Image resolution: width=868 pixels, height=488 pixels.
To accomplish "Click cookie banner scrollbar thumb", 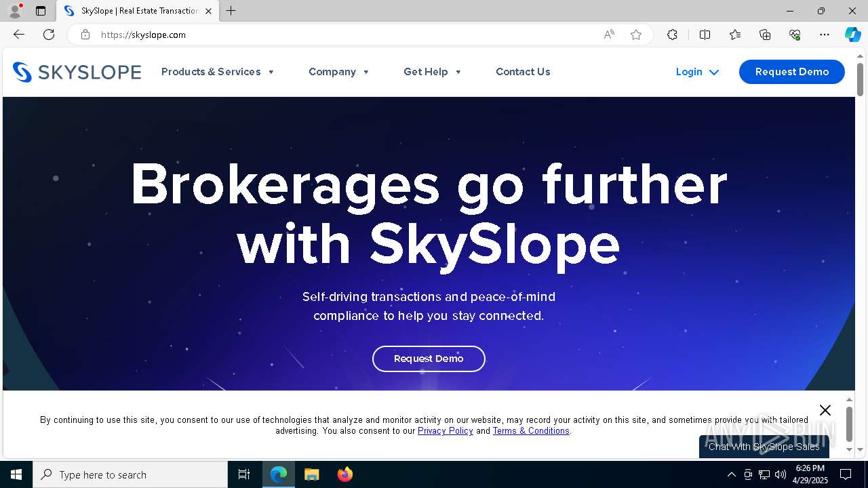I will point(849,424).
